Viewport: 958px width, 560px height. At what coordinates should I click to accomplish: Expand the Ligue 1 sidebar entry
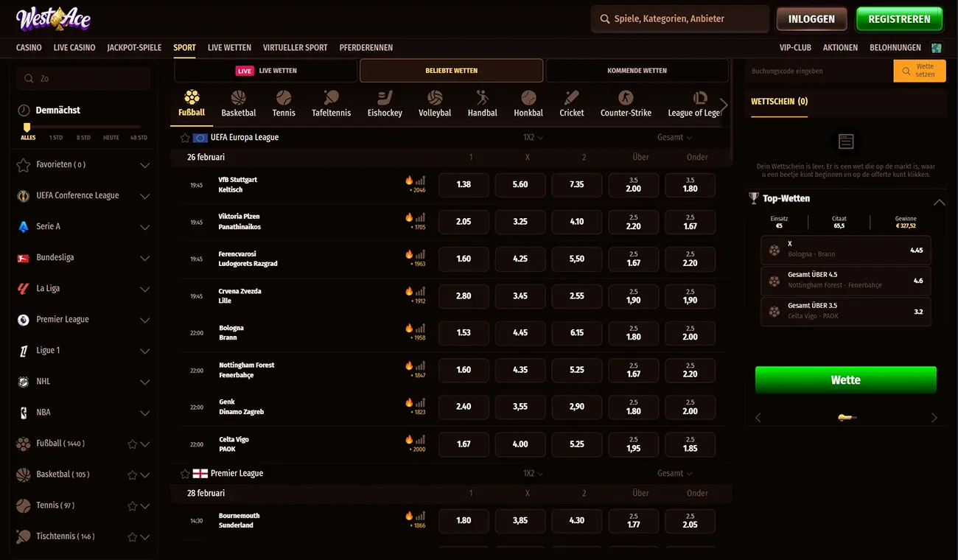(x=145, y=351)
